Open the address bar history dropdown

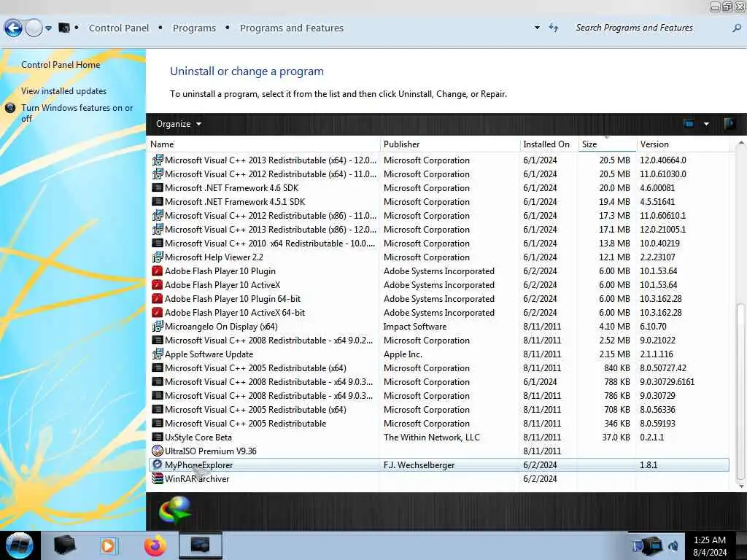point(537,28)
